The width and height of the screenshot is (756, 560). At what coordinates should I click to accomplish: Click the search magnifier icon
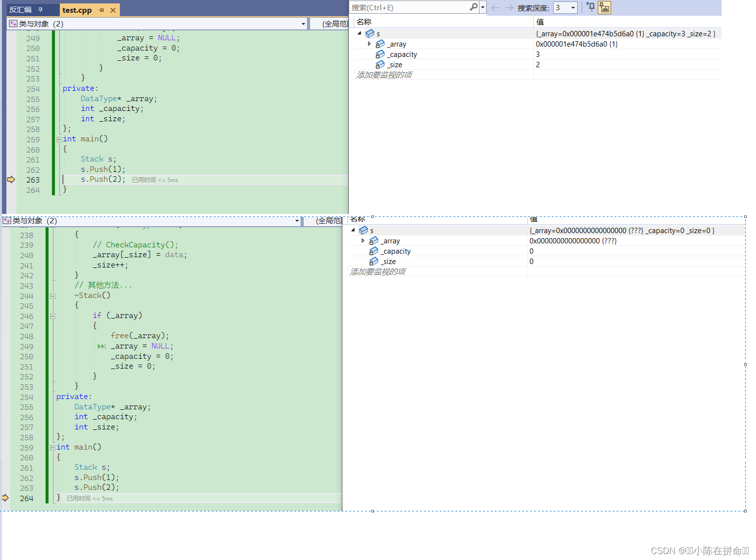coord(474,7)
